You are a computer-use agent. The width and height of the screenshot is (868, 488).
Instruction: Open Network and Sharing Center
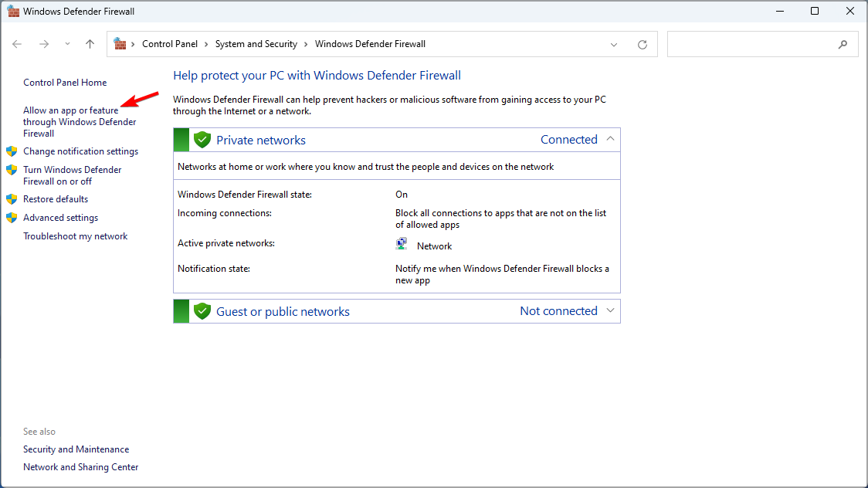point(80,466)
